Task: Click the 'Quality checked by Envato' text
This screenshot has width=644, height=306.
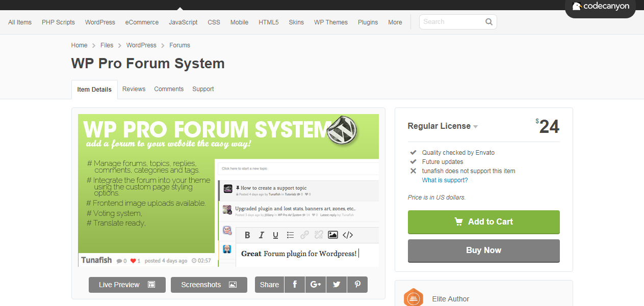Action: pos(458,153)
